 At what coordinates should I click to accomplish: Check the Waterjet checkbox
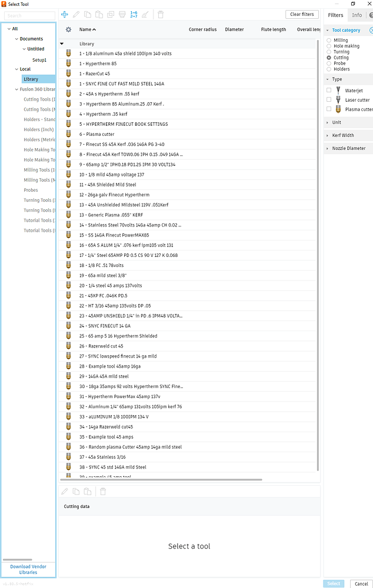(x=329, y=90)
